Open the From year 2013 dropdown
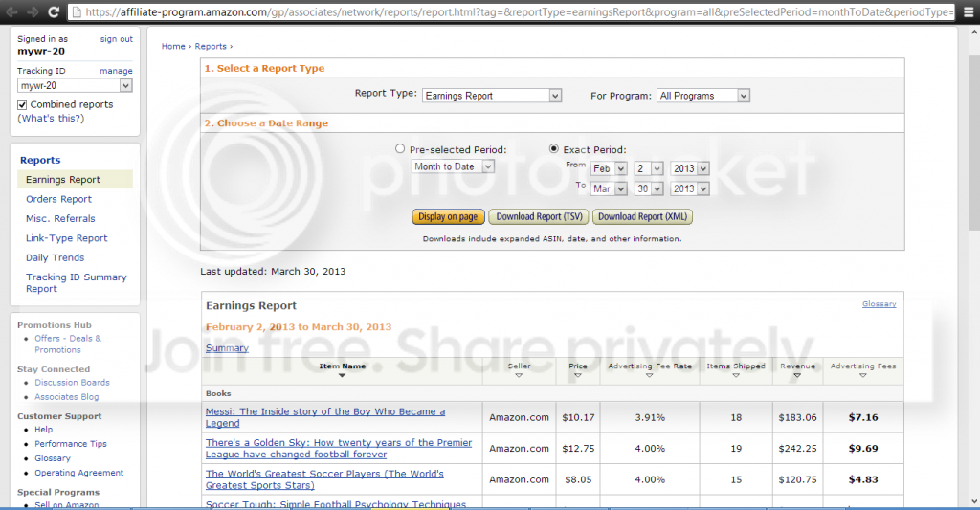Viewport: 980px width, 510px height. click(x=690, y=168)
